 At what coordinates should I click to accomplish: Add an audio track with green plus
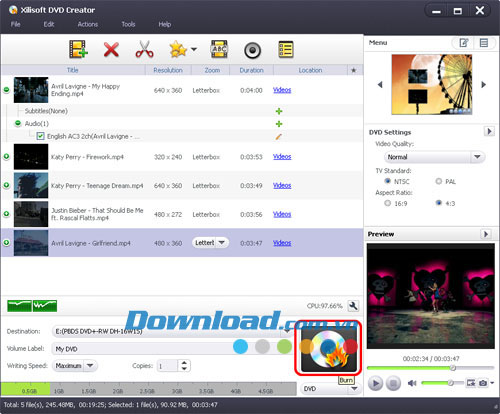point(279,124)
